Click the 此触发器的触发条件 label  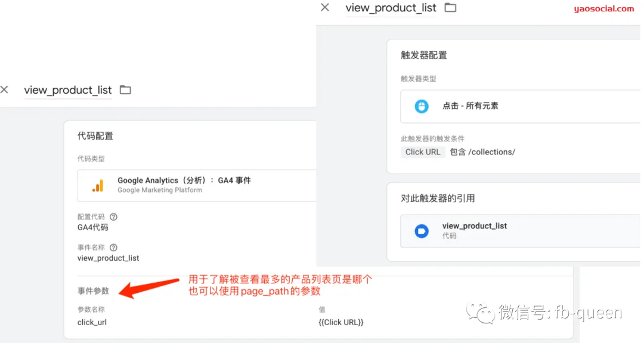(432, 139)
